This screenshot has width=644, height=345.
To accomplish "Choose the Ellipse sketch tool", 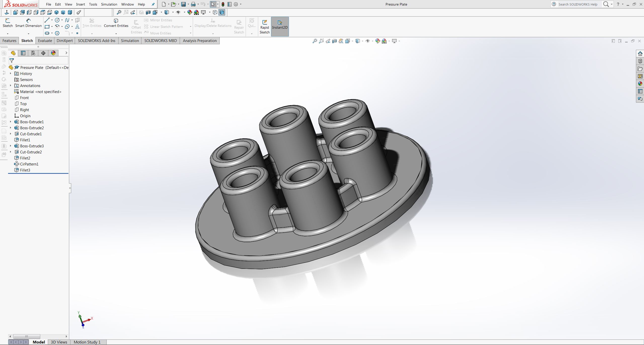I will click(x=67, y=27).
